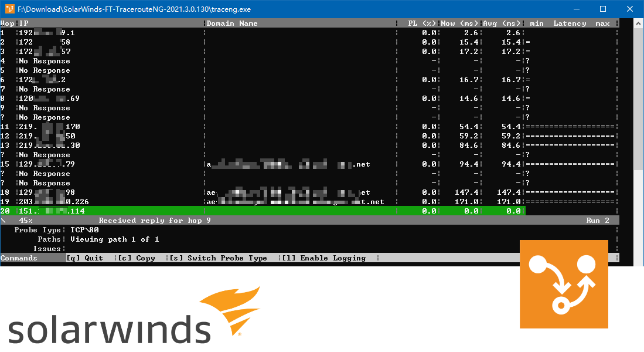Select the highlighted green hop 20 row
Image resolution: width=644 pixels, height=352 pixels.
[x=263, y=211]
